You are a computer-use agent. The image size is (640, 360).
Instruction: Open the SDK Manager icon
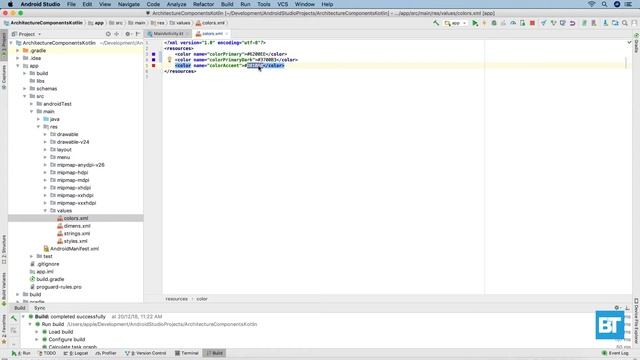click(605, 23)
